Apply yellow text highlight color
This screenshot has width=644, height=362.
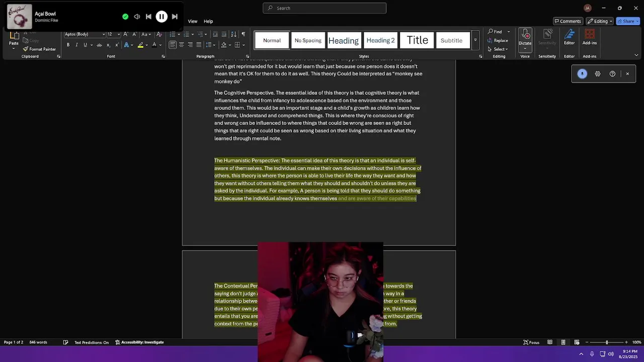(140, 45)
